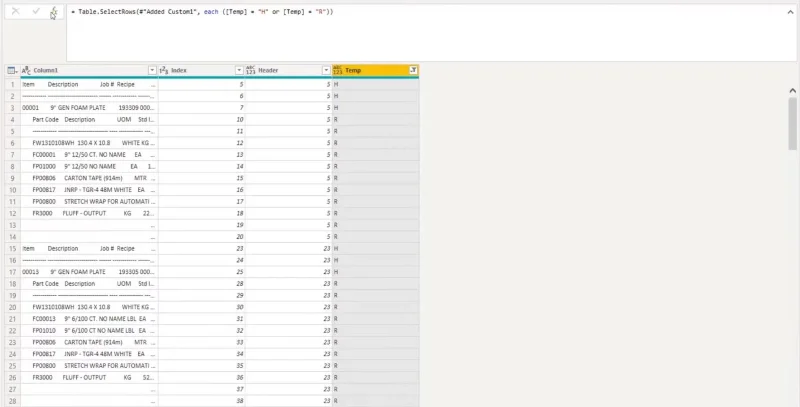Change the Index whole number type icon
Image resolution: width=800 pixels, height=407 pixels.
164,70
